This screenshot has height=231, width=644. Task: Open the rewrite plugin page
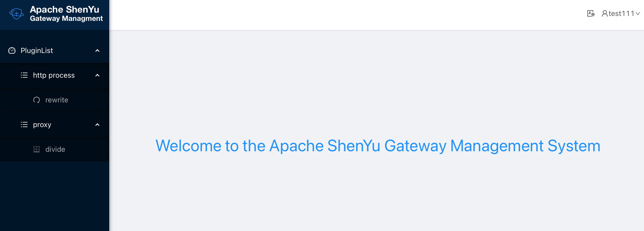(57, 100)
